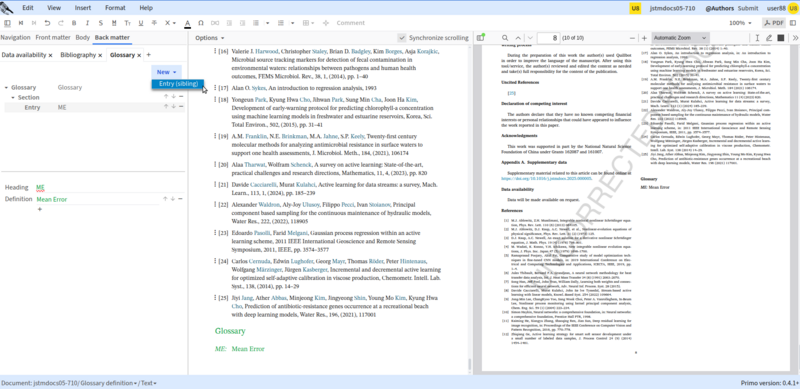Open the X script dropdown in toolbar
The image size is (800, 389).
pos(170,23)
